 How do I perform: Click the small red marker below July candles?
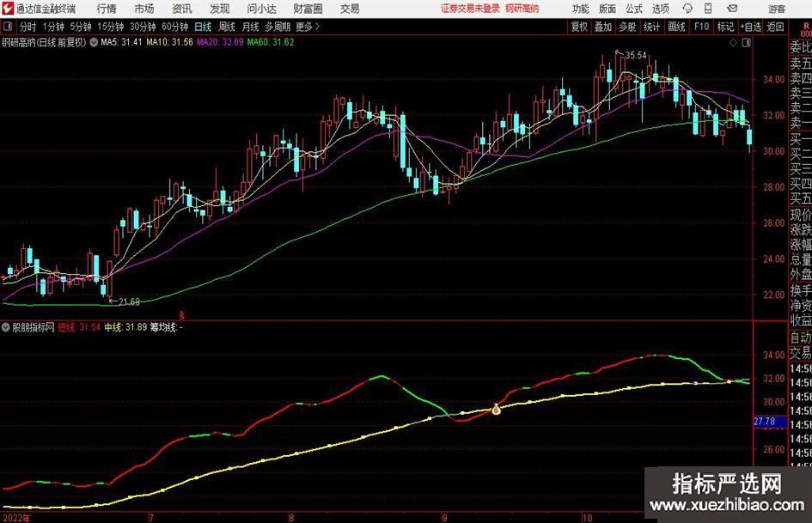[x=182, y=315]
